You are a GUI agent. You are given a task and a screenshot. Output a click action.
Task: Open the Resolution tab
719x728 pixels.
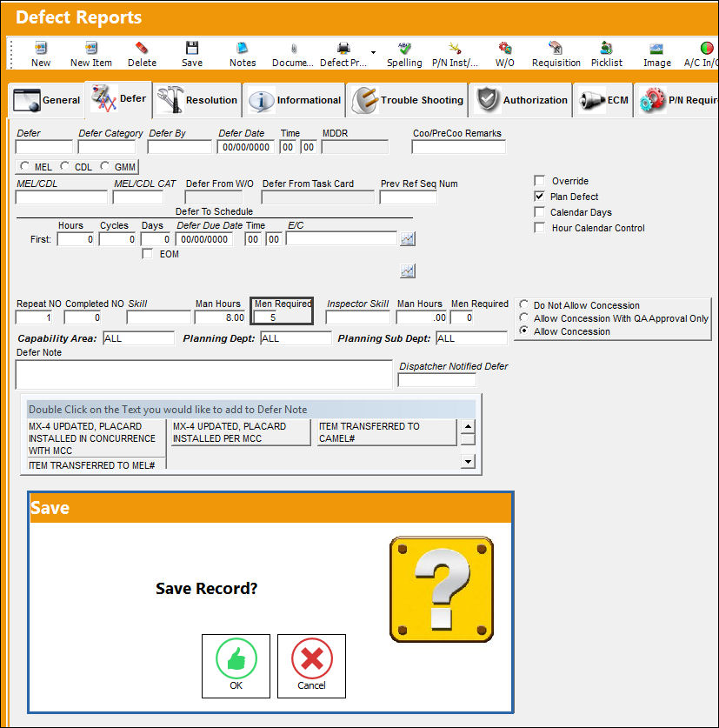(x=197, y=100)
